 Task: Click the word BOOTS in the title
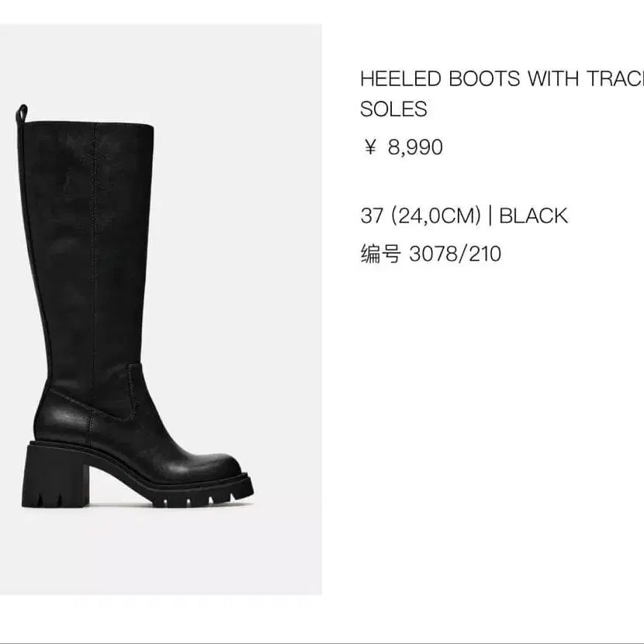coord(484,78)
